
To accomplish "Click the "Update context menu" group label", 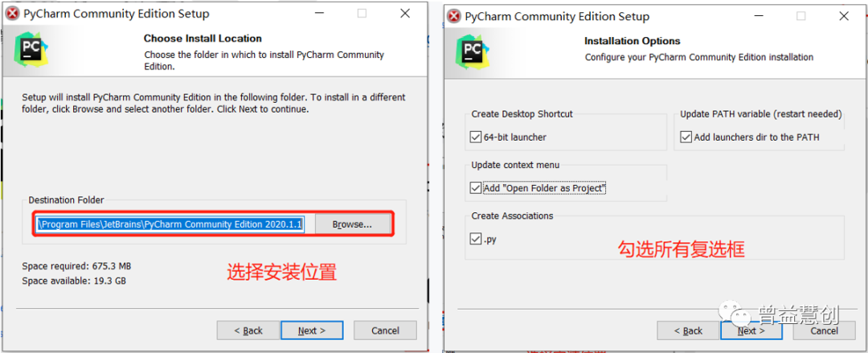I will 515,165.
